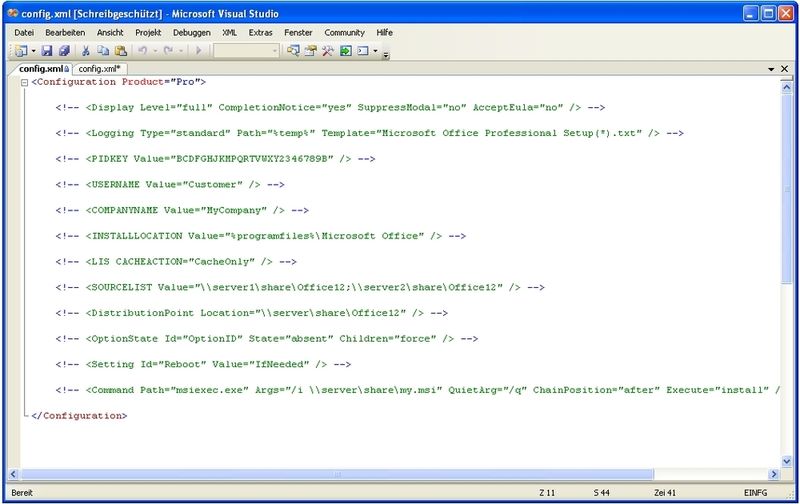Image resolution: width=800 pixels, height=504 pixels.
Task: Click the vertical scrollbar thumb
Action: click(x=786, y=189)
